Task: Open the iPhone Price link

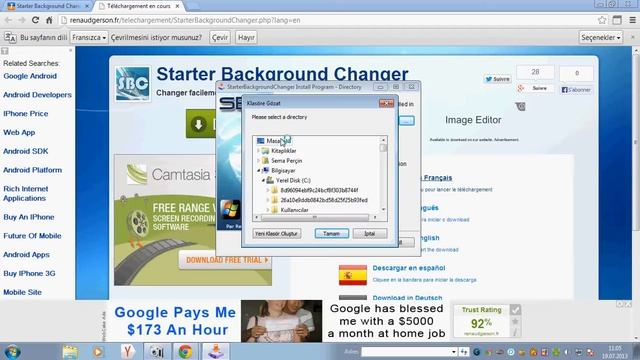Action: pyautogui.click(x=25, y=113)
